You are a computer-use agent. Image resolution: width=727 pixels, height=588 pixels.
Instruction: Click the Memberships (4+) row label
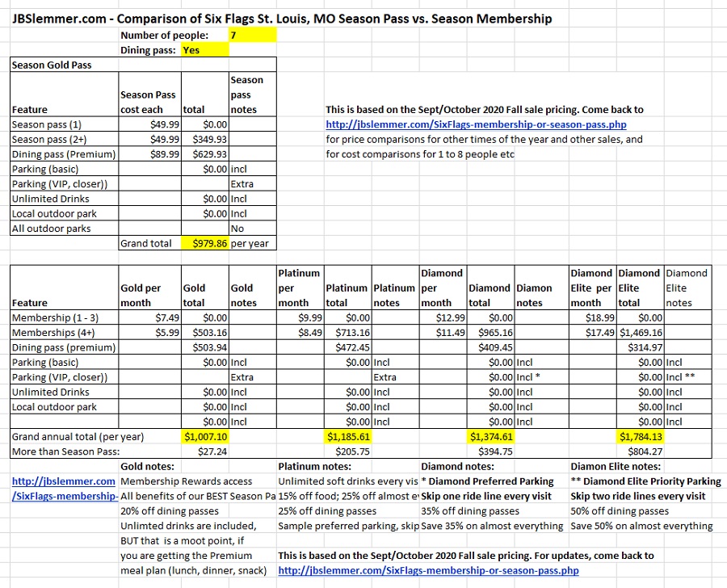click(64, 333)
